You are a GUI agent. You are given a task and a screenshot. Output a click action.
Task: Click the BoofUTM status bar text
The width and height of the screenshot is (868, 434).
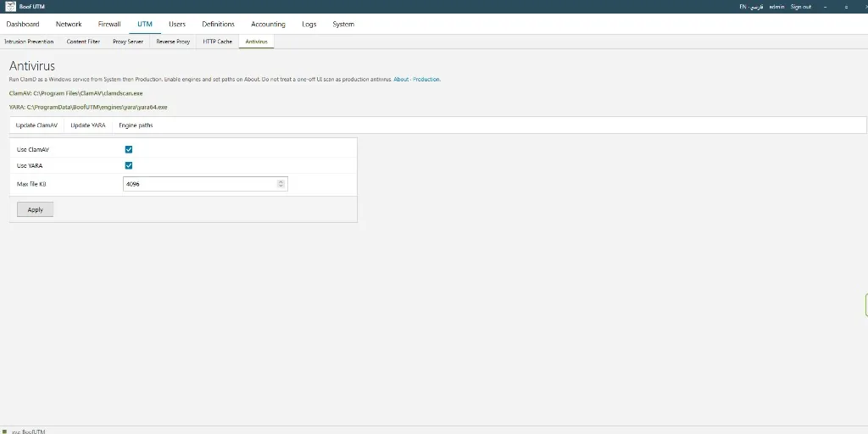[x=28, y=431]
